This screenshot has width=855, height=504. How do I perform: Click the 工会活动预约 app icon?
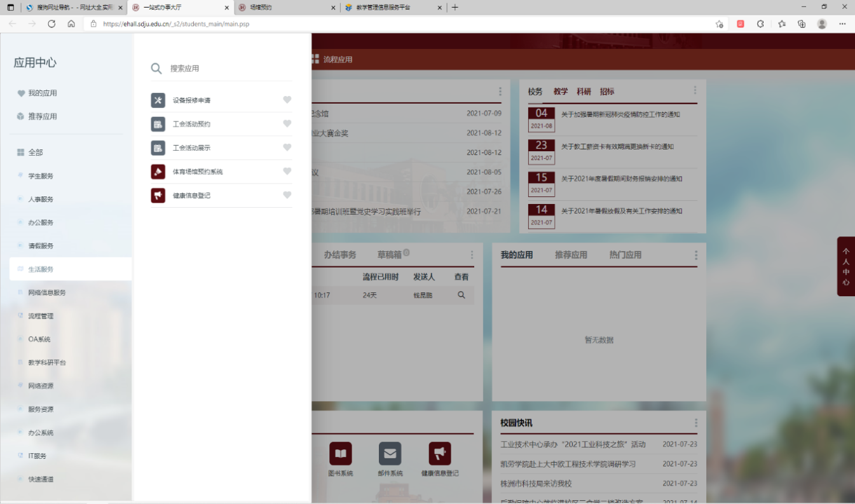[158, 124]
